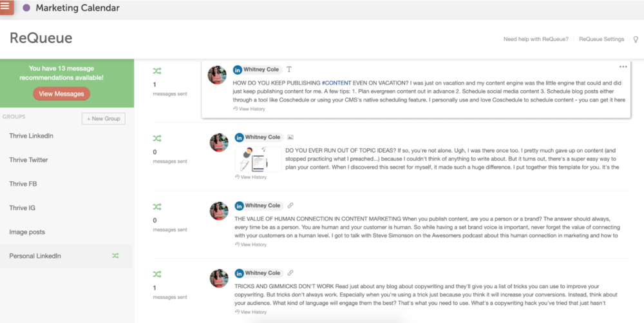This screenshot has width=644, height=323.
Task: Click the lightbulb tips icon
Action: [x=636, y=39]
